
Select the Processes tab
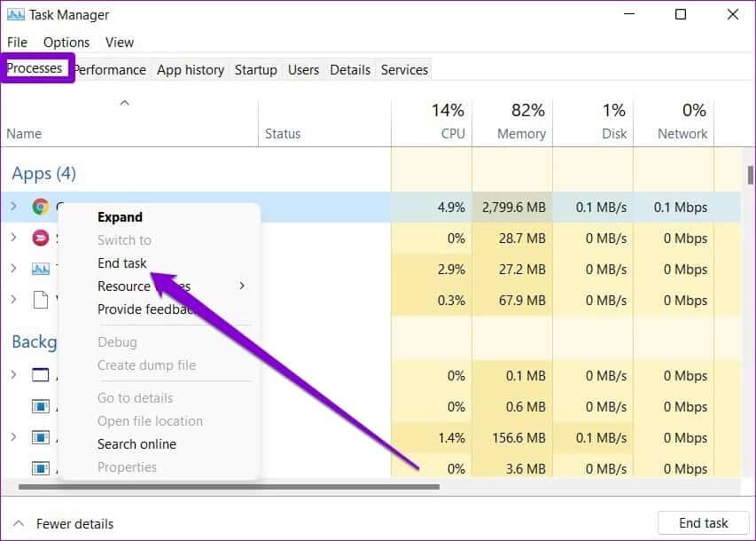[35, 68]
